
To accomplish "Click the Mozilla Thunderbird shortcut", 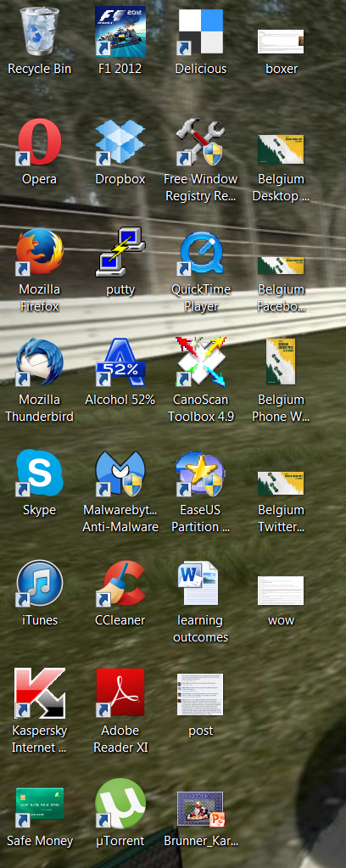I will [x=39, y=362].
